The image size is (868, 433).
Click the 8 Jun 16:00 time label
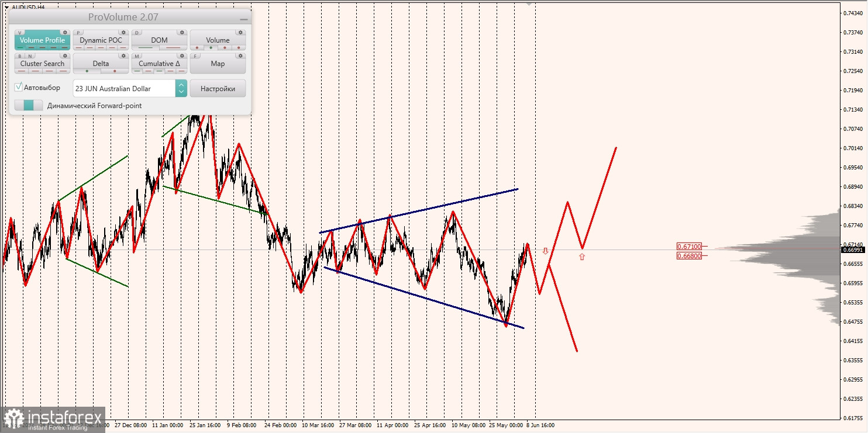(540, 425)
